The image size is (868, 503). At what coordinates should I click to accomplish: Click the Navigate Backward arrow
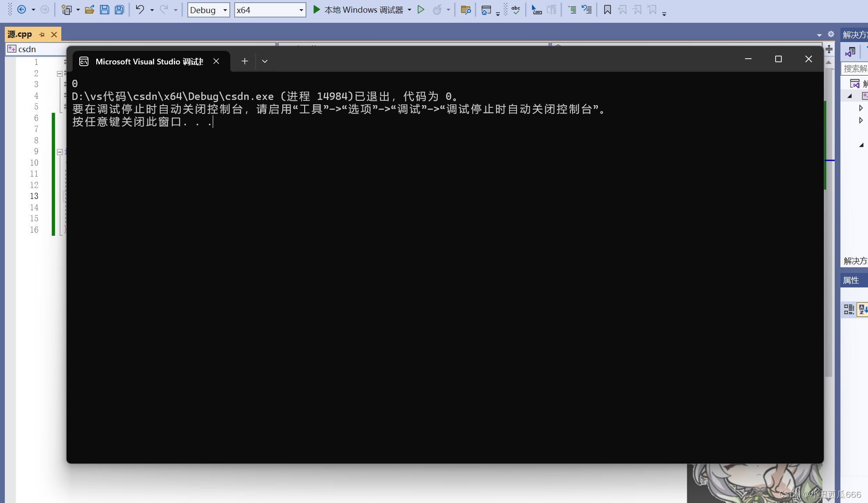point(21,10)
